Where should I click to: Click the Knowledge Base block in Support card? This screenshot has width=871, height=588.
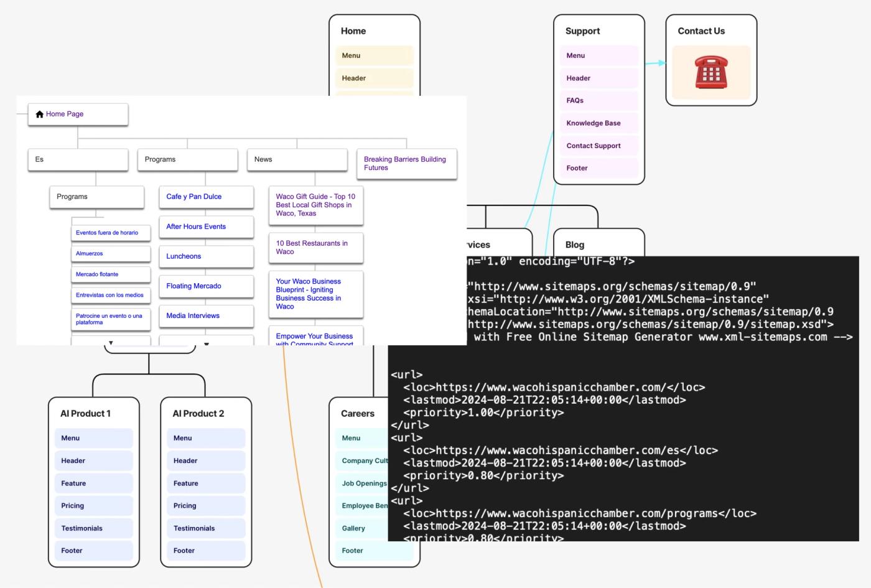pos(599,123)
